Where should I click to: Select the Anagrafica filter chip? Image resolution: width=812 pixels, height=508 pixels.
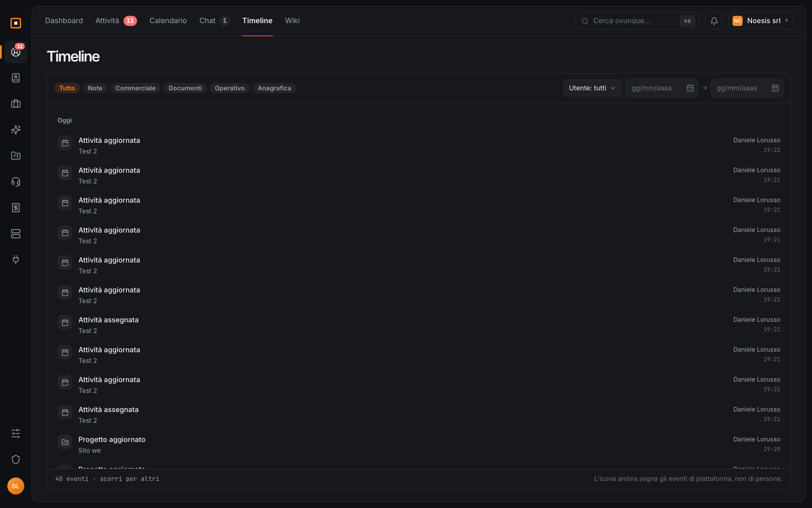[274, 88]
